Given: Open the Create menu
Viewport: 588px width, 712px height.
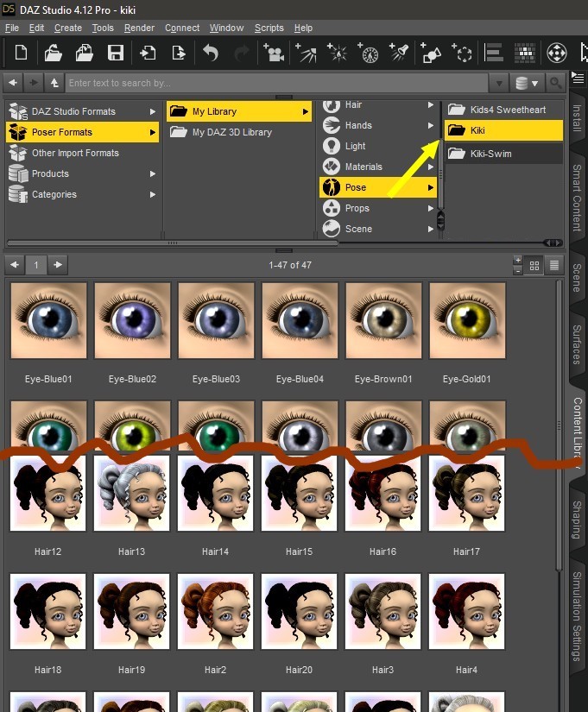Looking at the screenshot, I should 68,28.
